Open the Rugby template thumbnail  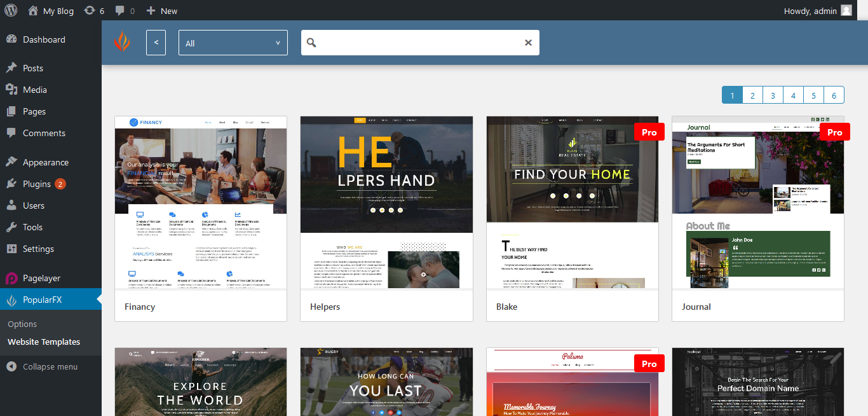tap(386, 382)
